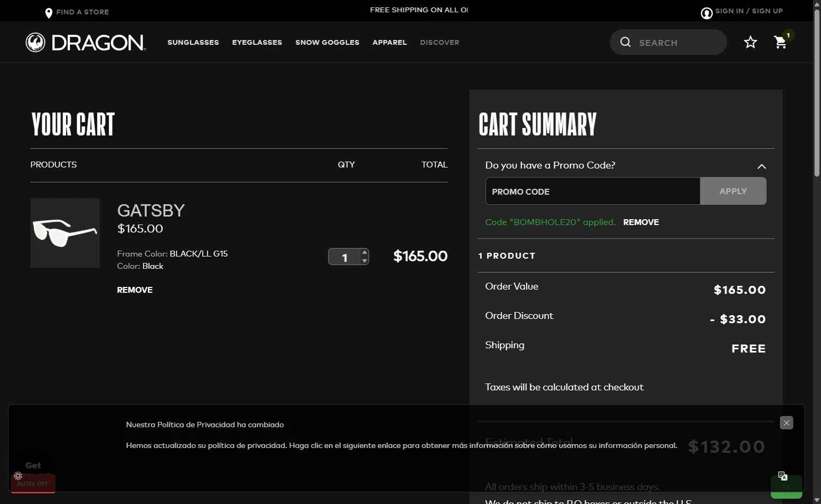Click the Gatsby sunglasses thumbnail
This screenshot has height=504, width=821.
[x=65, y=233]
